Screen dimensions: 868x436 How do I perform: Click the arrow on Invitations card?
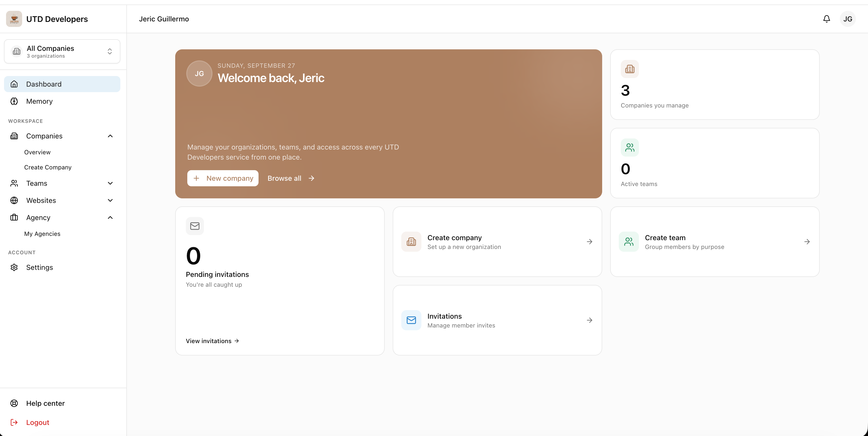pyautogui.click(x=589, y=320)
